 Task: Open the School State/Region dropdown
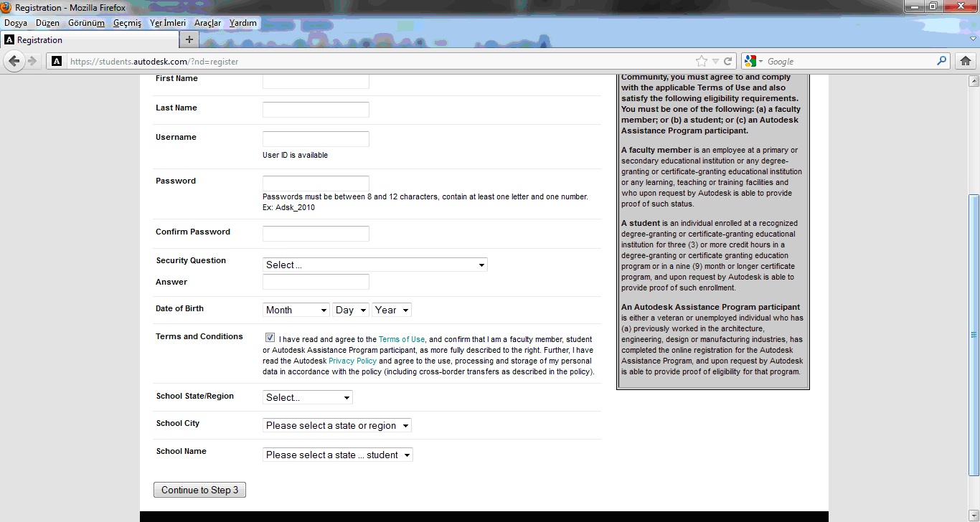pyautogui.click(x=307, y=397)
